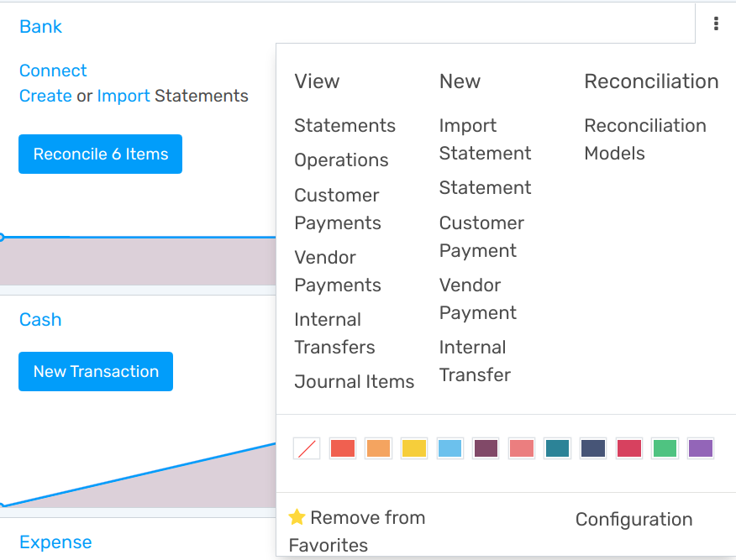Image resolution: width=736 pixels, height=560 pixels.
Task: Choose the light blue color swatch
Action: pos(449,448)
